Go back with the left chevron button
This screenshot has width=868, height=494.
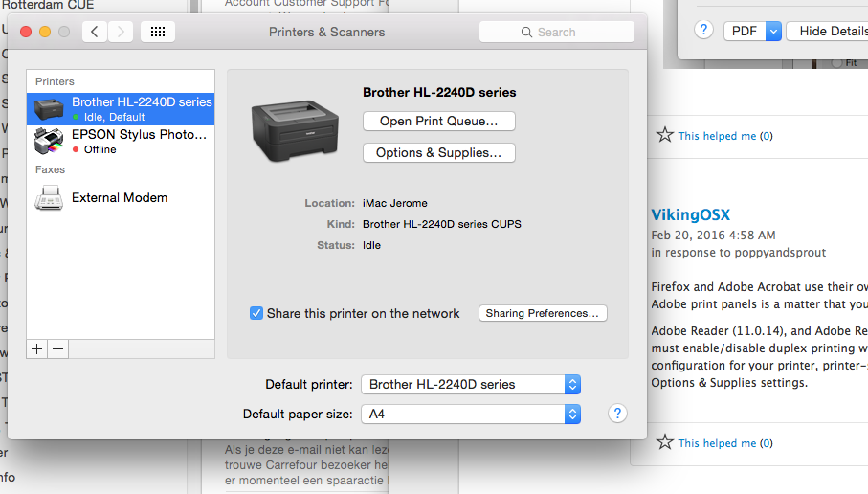(x=95, y=32)
